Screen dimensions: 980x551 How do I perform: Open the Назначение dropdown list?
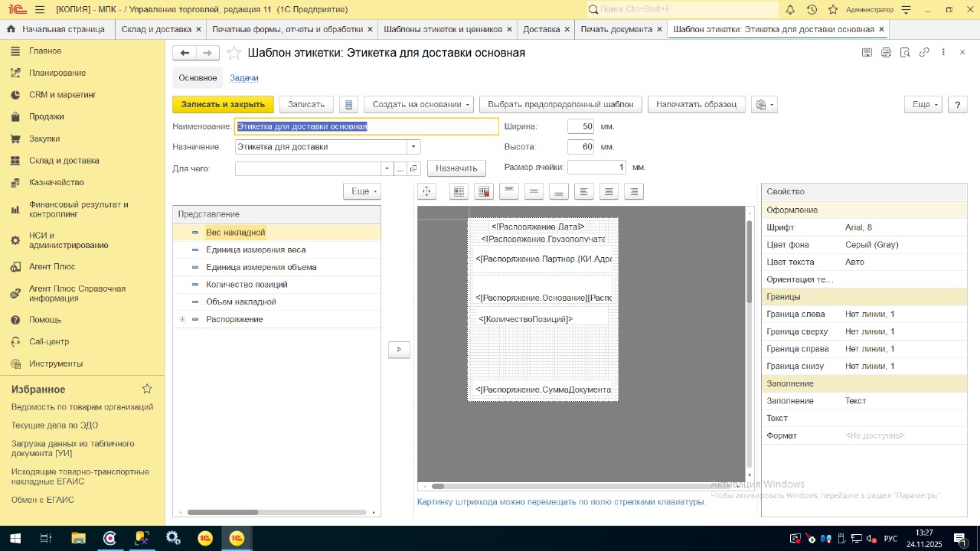pyautogui.click(x=413, y=147)
